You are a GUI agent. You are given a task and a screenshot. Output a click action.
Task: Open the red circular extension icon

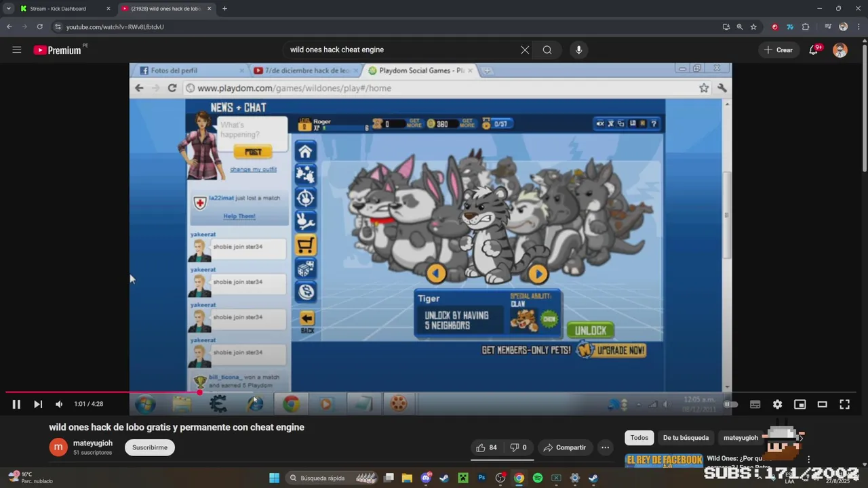[775, 27]
